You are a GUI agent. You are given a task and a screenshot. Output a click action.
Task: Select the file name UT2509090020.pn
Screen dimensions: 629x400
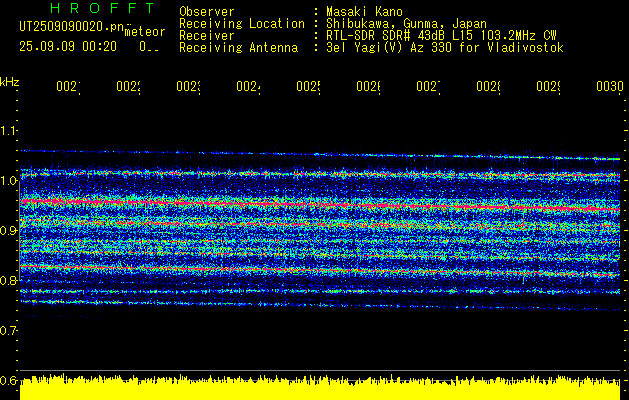(72, 26)
